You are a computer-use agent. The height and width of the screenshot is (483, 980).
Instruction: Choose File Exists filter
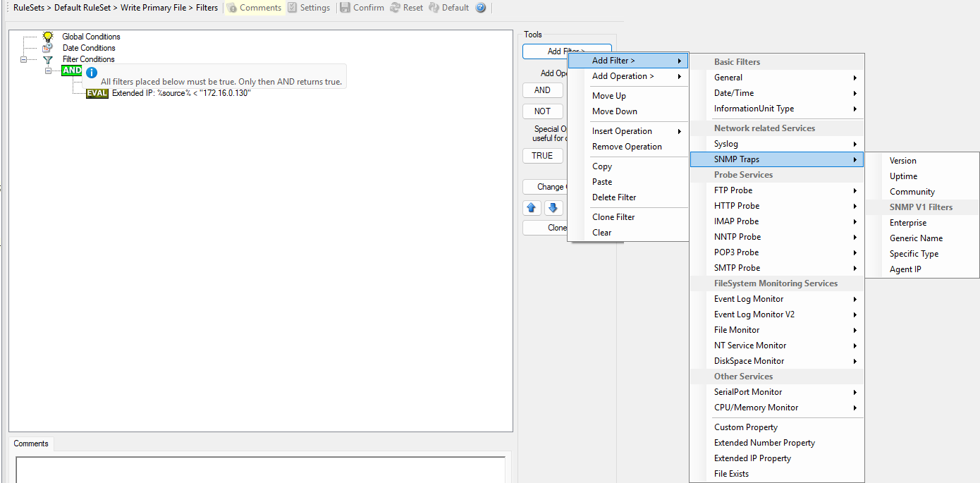tap(777, 474)
